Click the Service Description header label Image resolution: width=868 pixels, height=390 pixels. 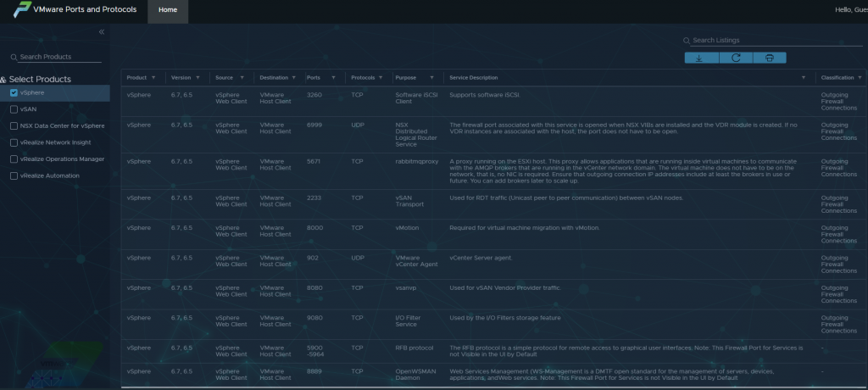pos(473,77)
